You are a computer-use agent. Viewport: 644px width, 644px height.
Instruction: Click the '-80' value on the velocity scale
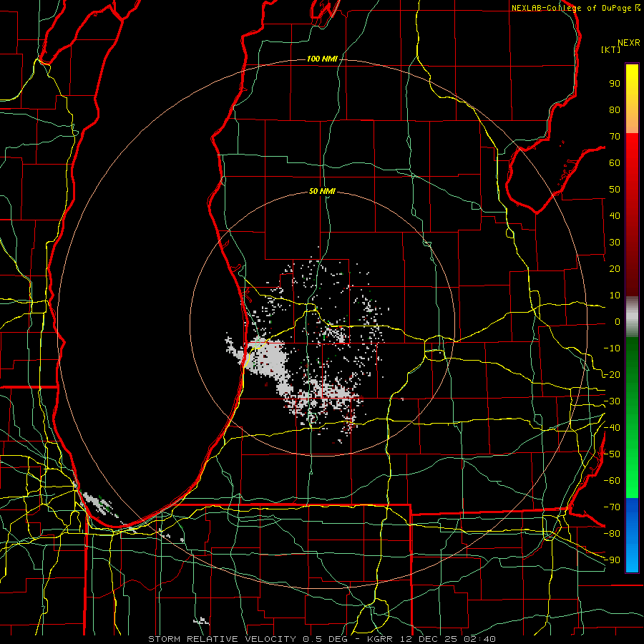(612, 534)
